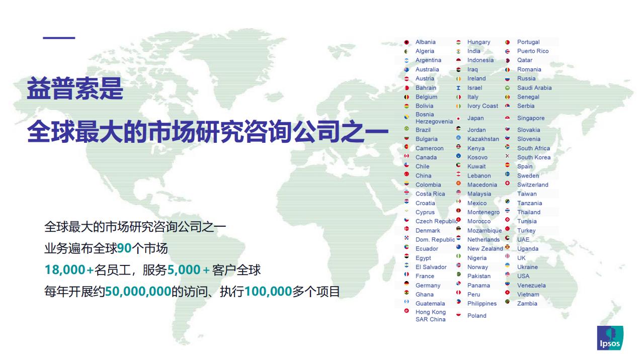The width and height of the screenshot is (644, 362).
Task: Click the China flag icon
Action: pyautogui.click(x=407, y=175)
